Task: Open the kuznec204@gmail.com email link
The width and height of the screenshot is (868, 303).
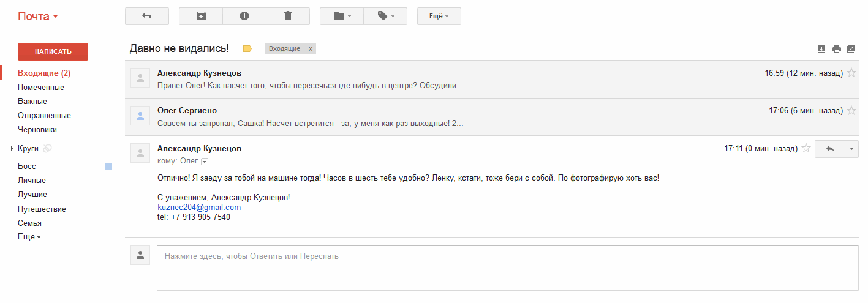Action: (199, 208)
